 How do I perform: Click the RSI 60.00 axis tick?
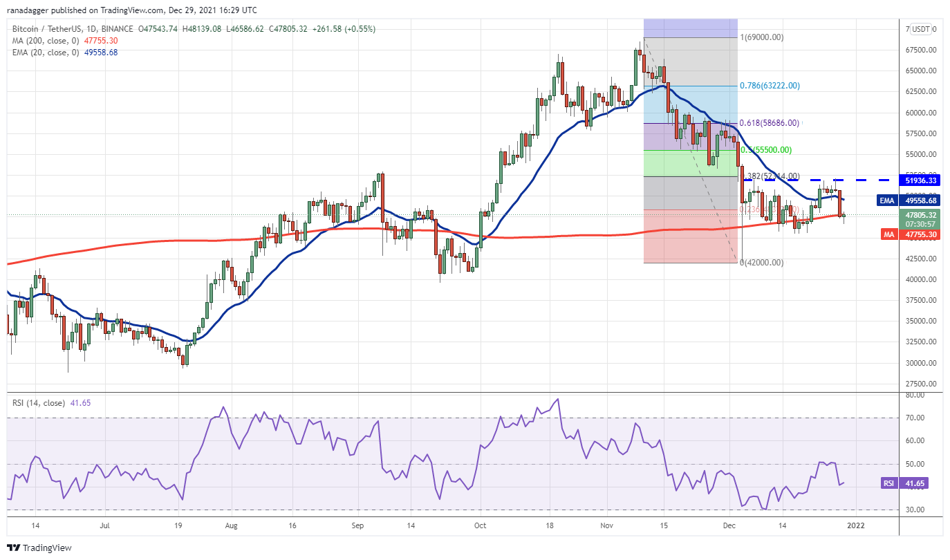click(x=913, y=440)
